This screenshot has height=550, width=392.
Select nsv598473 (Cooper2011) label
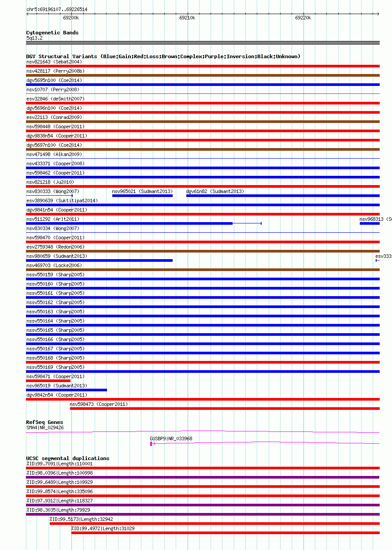pos(99,404)
